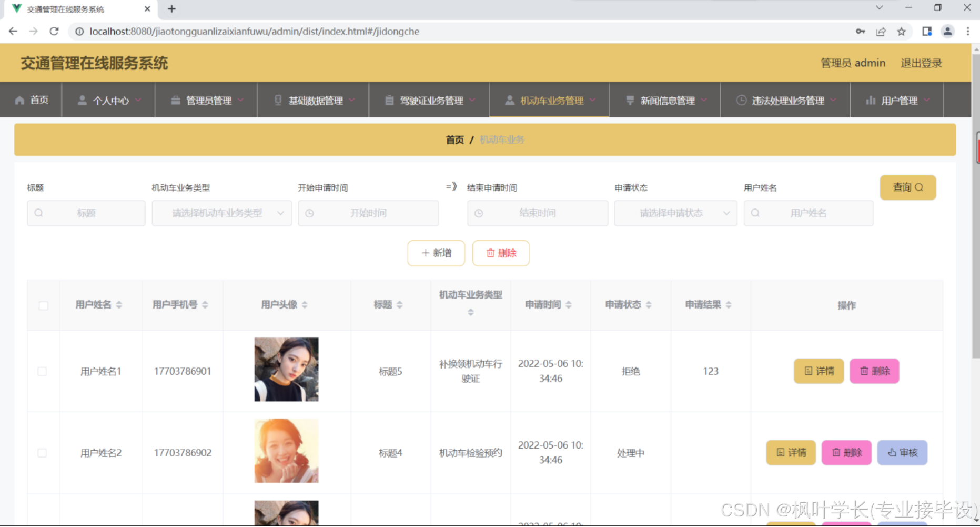The height and width of the screenshot is (527, 980).
Task: Click the 结束时间 date input
Action: tap(538, 213)
